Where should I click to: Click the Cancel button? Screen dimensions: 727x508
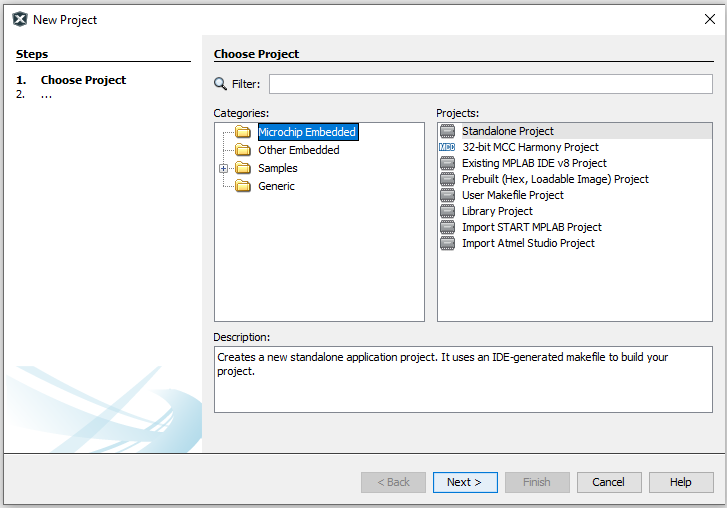[x=609, y=483]
